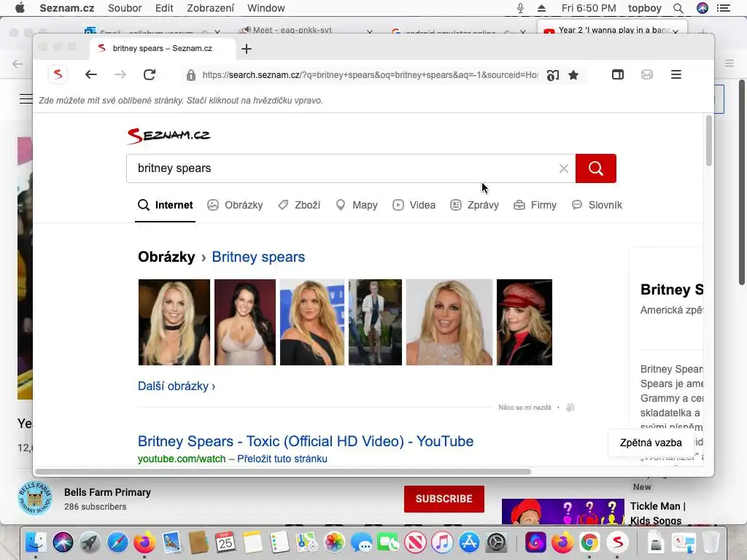The image size is (747, 560).
Task: Select the Internet search tab
Action: tap(166, 205)
